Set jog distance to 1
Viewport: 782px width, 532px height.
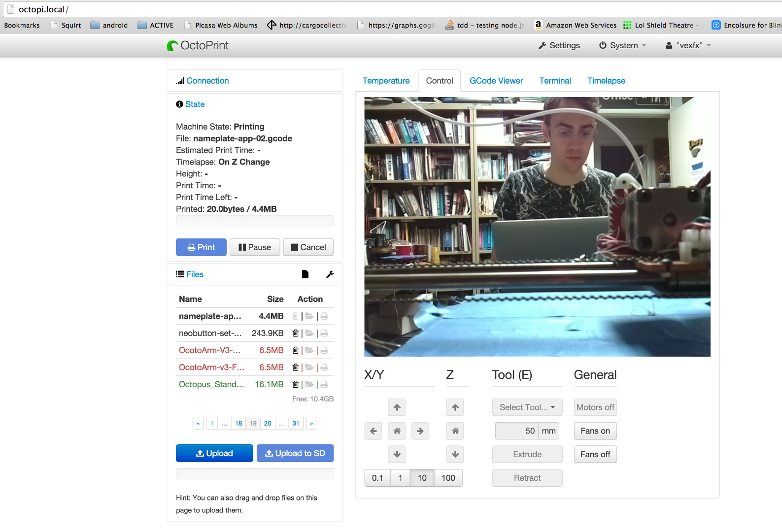[x=400, y=478]
